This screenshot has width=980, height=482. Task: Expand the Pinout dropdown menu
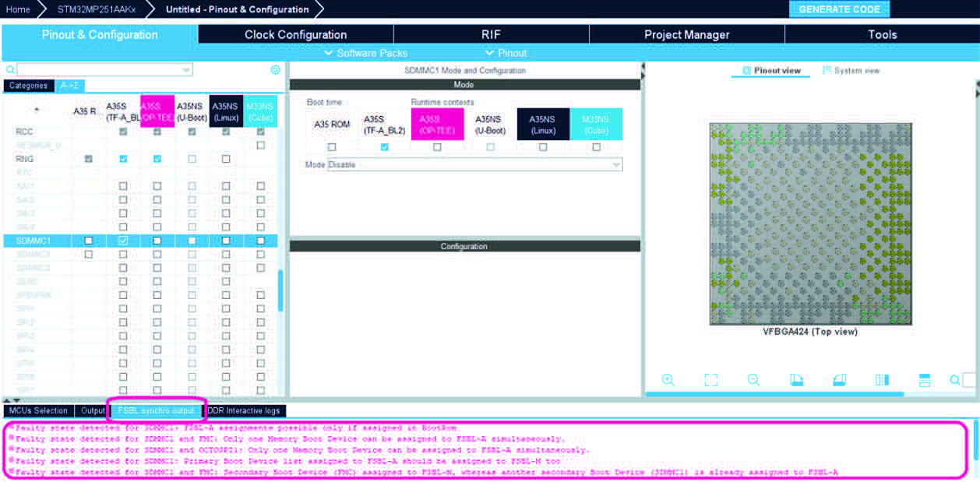tap(506, 53)
